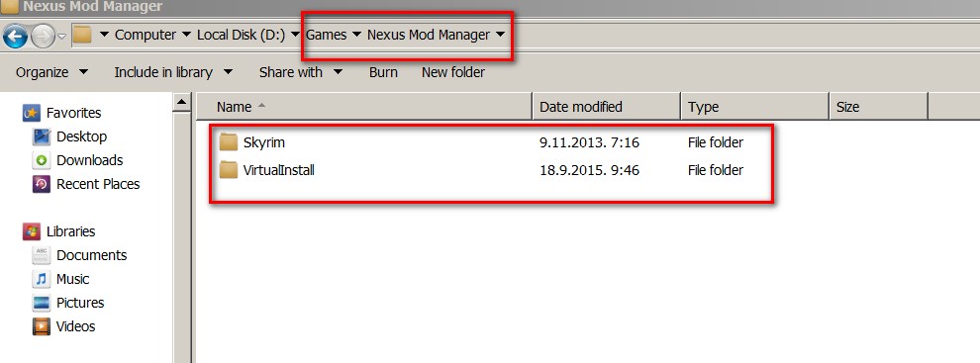Expand the arrow after Games breadcrumb
The height and width of the screenshot is (363, 980).
(356, 35)
